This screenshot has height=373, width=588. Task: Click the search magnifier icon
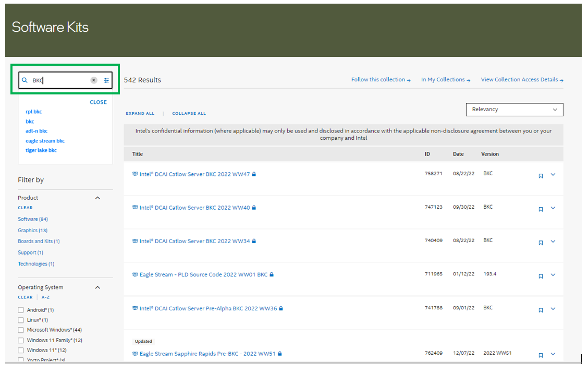[24, 80]
